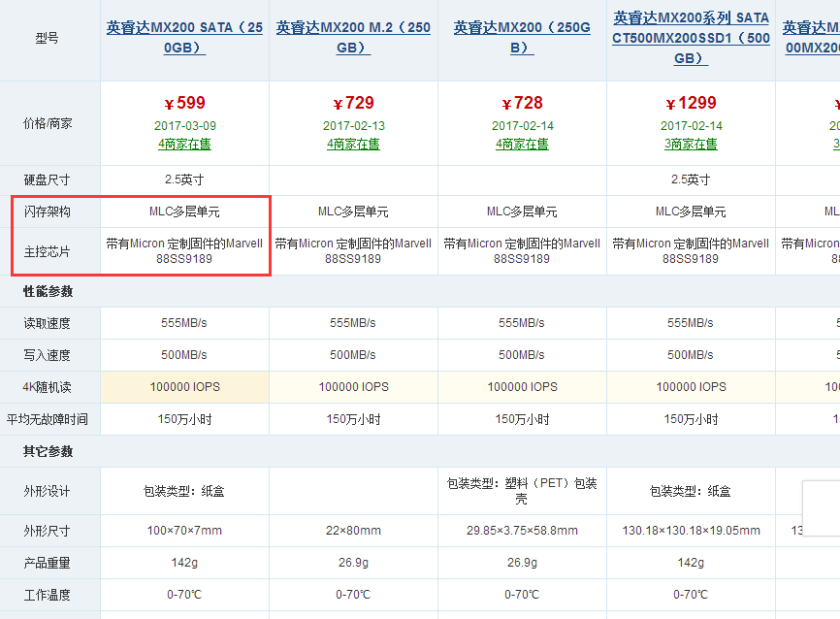Click 3商家在售 under ¥1299 price
This screenshot has width=840, height=619.
691,145
